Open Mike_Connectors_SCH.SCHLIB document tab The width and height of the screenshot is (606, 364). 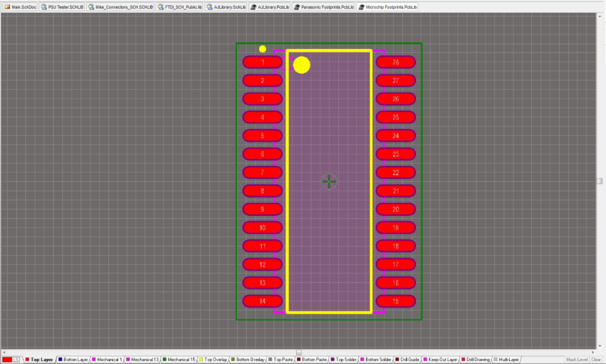coord(120,6)
